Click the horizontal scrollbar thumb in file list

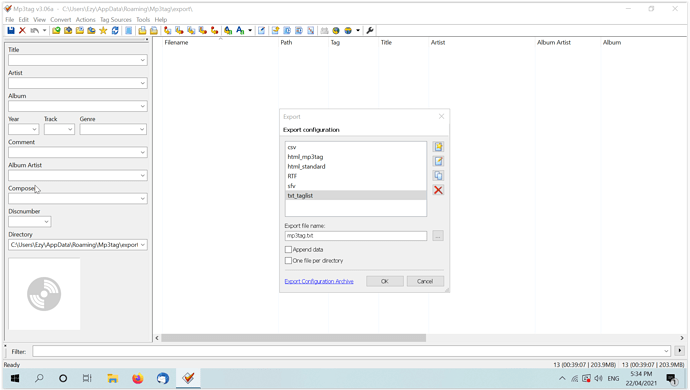click(294, 338)
